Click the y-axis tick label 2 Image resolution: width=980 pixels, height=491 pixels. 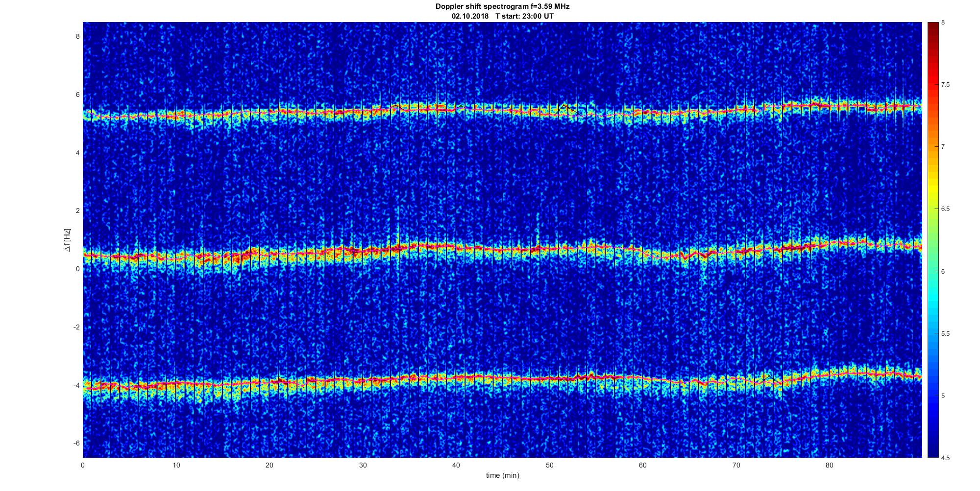click(x=77, y=211)
